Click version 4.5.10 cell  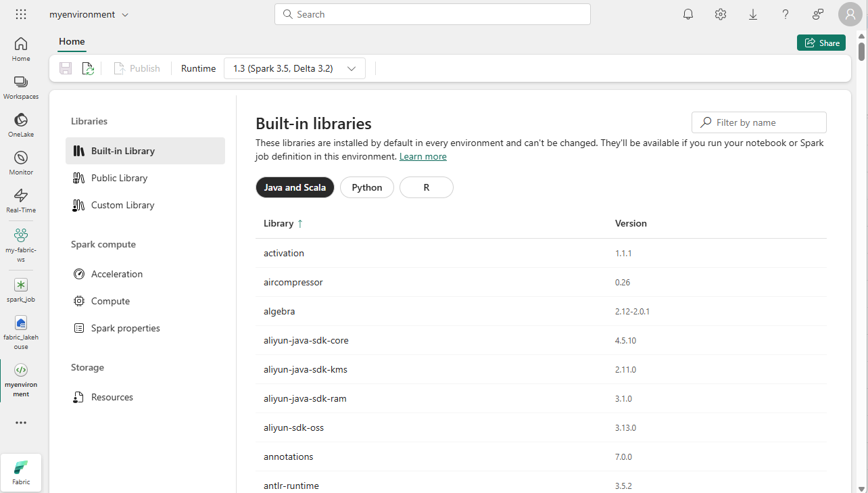pos(625,341)
